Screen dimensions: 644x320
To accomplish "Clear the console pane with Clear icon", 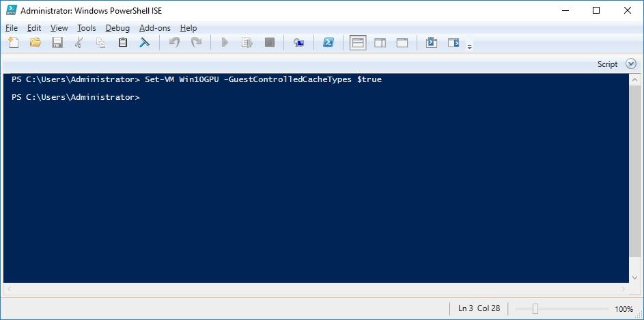I will pyautogui.click(x=144, y=42).
